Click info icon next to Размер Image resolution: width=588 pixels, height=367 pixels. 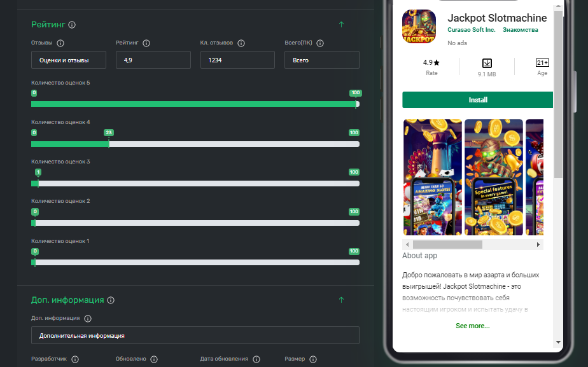pos(313,359)
